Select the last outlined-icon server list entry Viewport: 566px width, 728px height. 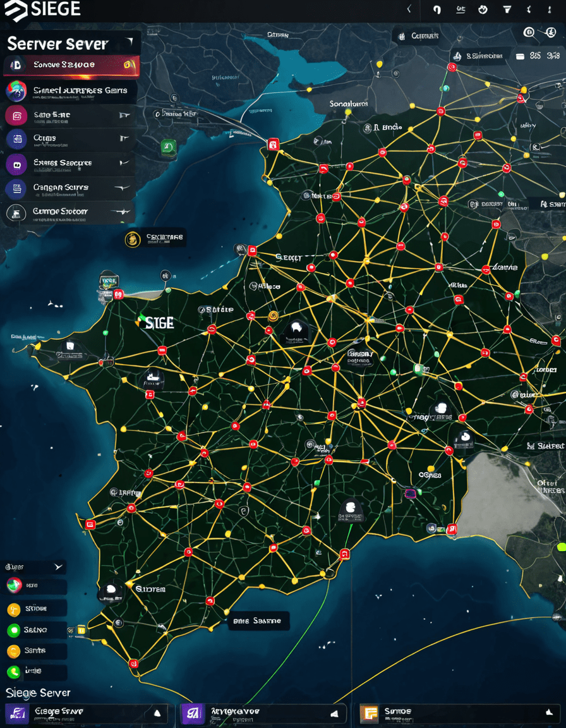coord(69,212)
